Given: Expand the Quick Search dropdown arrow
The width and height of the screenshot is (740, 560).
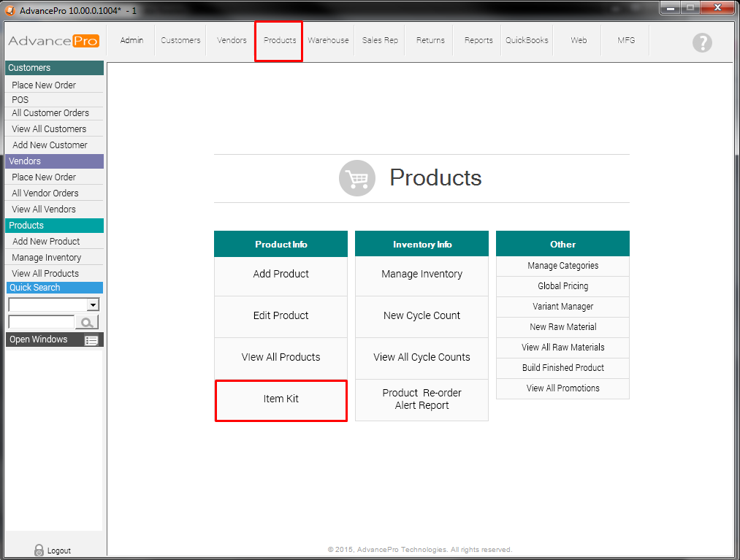Looking at the screenshot, I should click(x=93, y=305).
